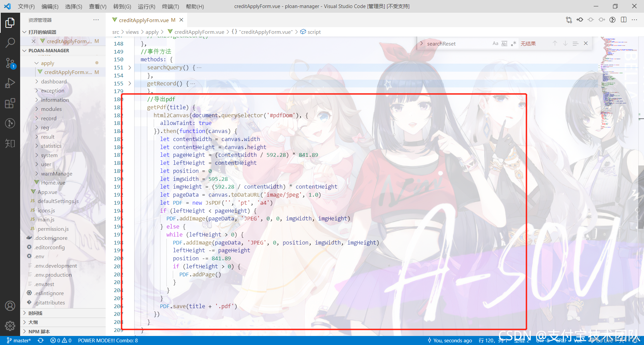Close the find widget
The height and width of the screenshot is (345, 644).
(x=586, y=44)
